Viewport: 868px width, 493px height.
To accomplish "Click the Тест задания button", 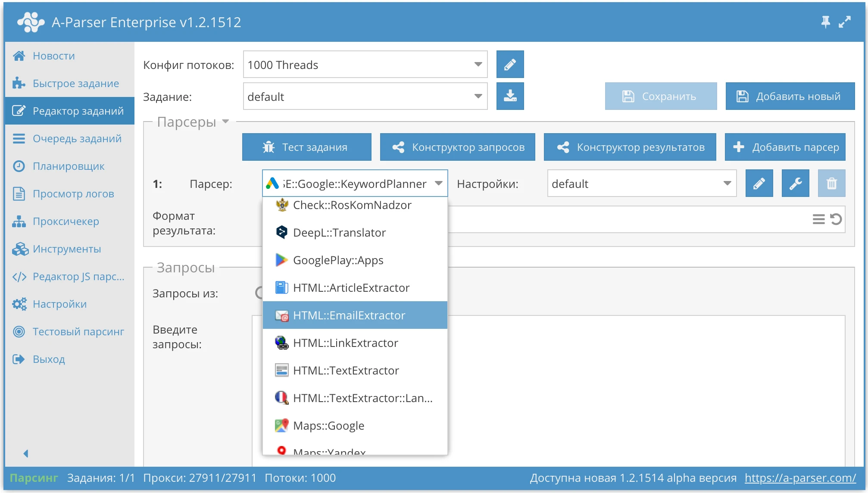I will point(306,147).
